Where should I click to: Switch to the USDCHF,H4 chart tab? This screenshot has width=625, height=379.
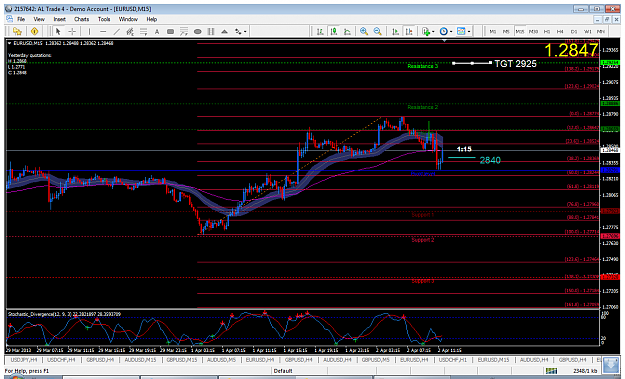click(x=61, y=360)
